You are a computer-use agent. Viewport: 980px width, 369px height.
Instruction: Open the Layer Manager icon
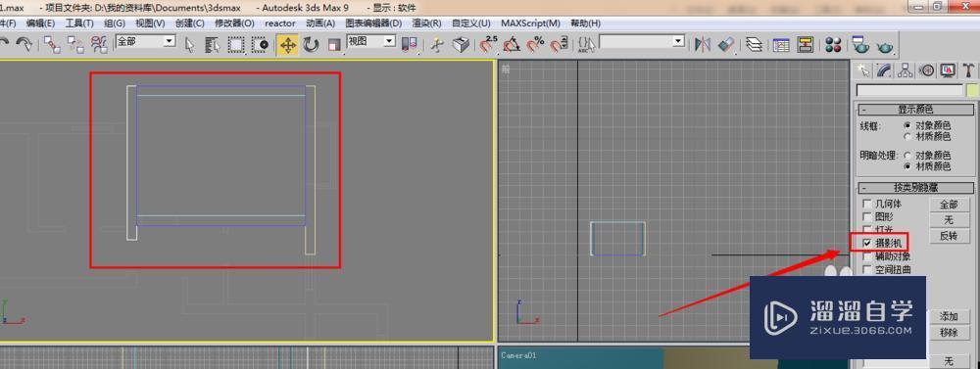pyautogui.click(x=755, y=44)
